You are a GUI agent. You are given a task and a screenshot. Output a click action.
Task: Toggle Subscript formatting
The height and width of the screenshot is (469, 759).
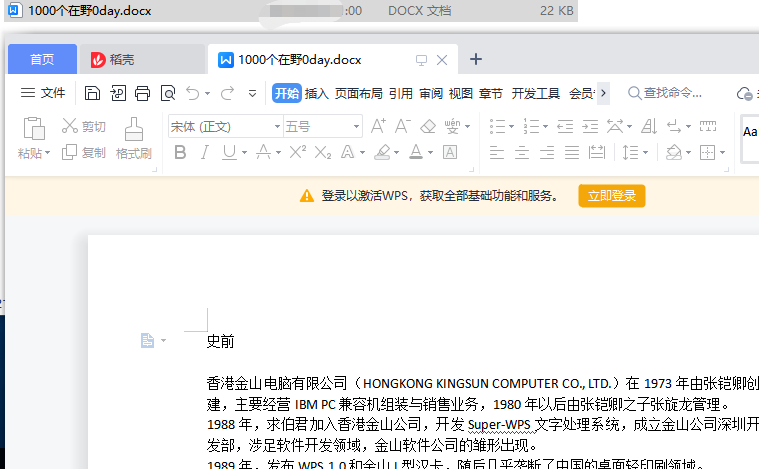coord(322,152)
